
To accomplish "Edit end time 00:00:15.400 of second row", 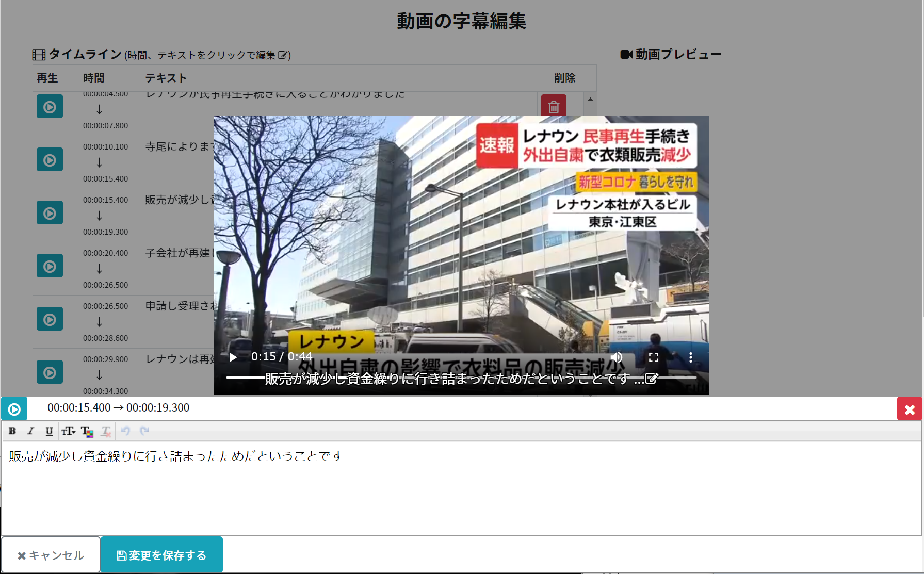I will tap(106, 178).
